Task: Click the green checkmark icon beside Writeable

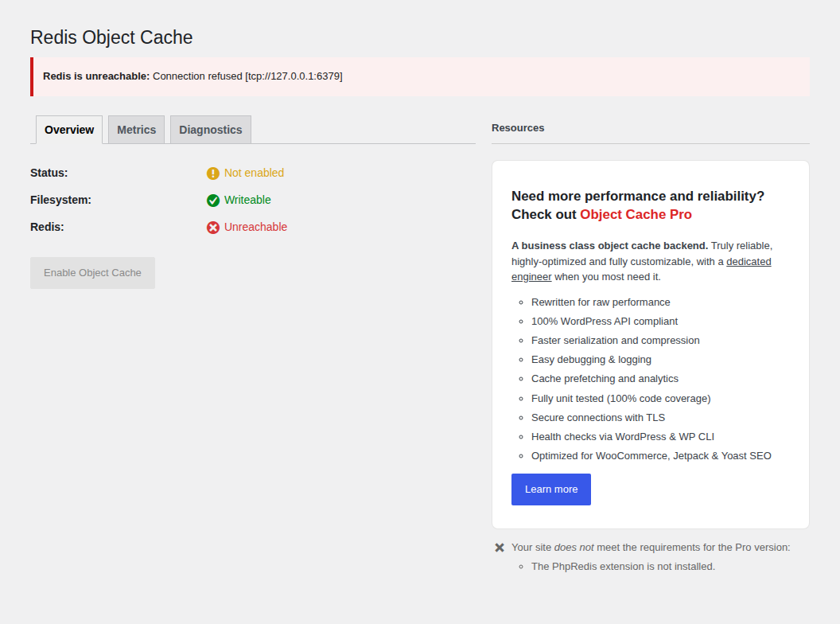Action: coord(212,201)
